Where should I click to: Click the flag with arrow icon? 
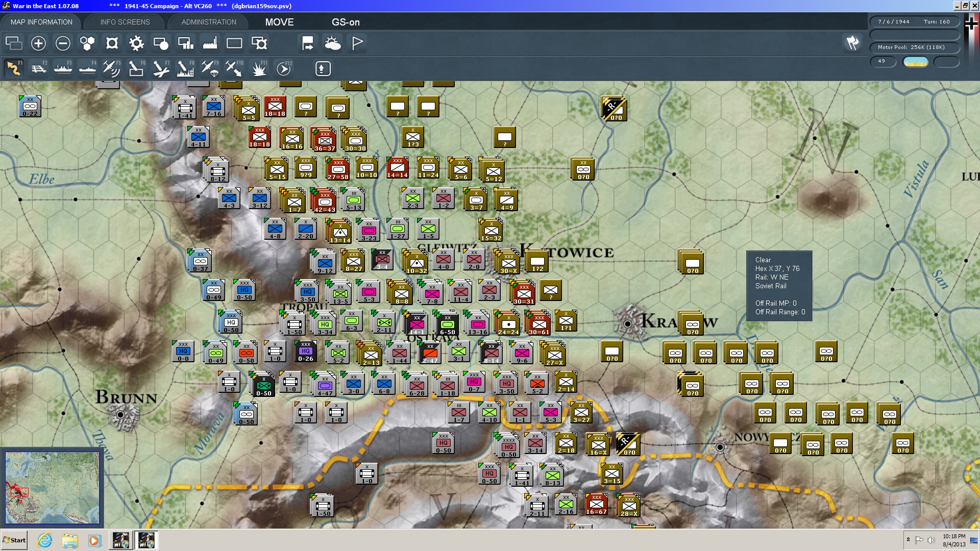tap(307, 43)
